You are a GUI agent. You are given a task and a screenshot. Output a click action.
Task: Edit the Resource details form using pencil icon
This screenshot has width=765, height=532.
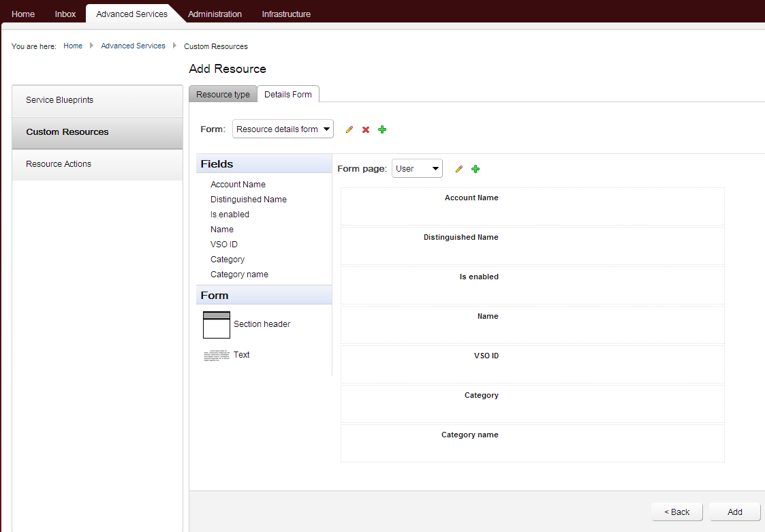(349, 129)
